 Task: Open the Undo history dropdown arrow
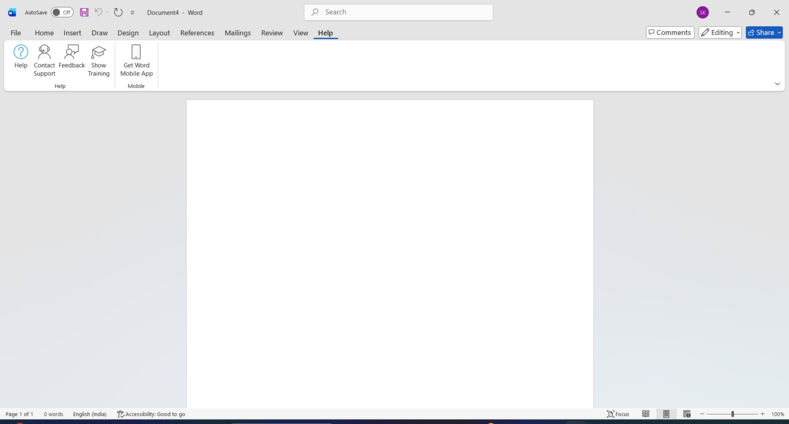click(107, 13)
